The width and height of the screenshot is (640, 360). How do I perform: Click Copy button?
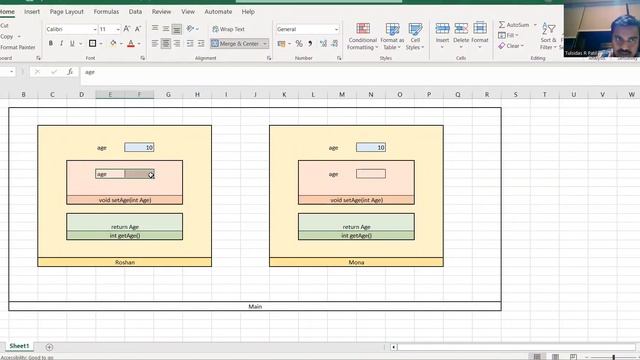click(x=7, y=36)
